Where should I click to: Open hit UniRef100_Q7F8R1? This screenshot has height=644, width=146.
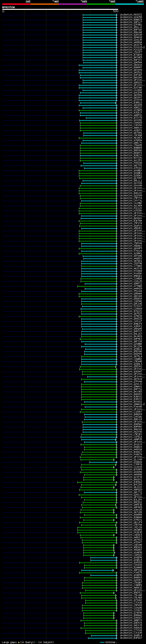(131, 25)
